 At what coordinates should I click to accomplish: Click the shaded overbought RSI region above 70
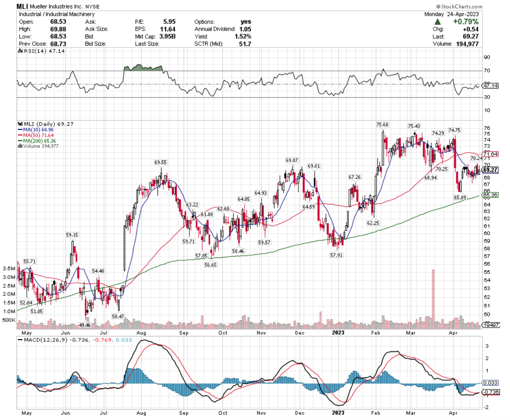[143, 68]
